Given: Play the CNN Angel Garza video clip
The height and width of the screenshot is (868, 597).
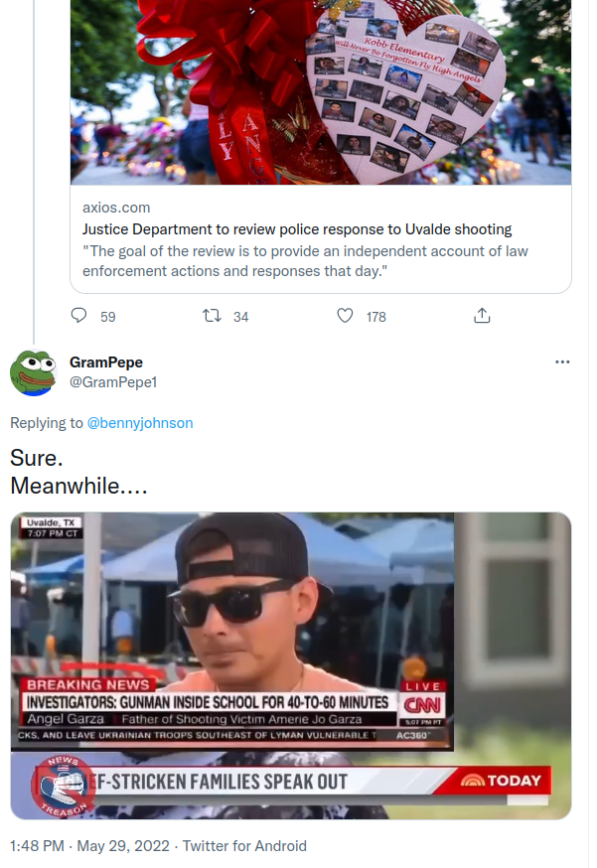Looking at the screenshot, I should [290, 664].
